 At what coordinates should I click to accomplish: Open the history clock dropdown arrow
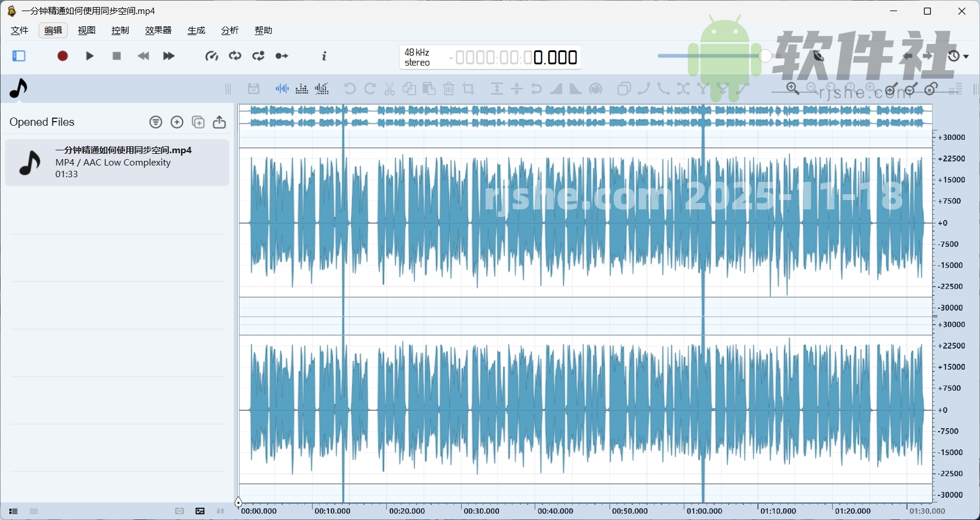coord(966,56)
